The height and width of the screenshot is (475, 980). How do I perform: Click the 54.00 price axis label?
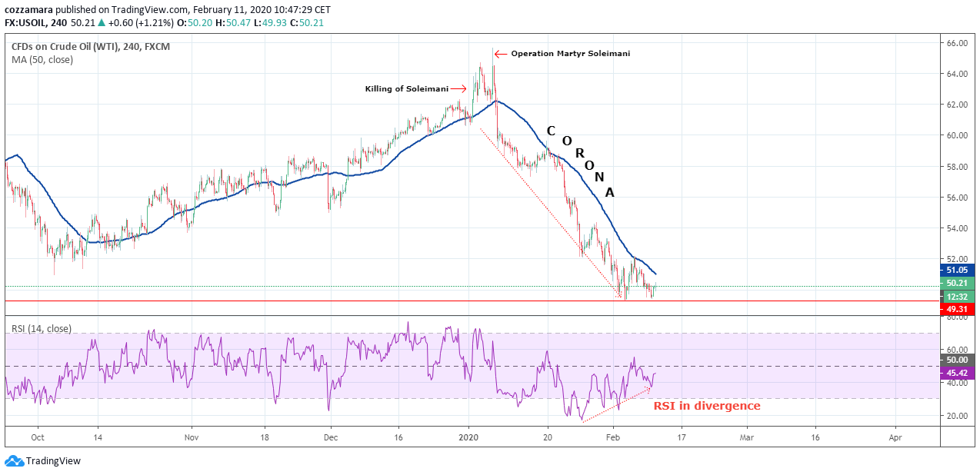click(x=957, y=228)
